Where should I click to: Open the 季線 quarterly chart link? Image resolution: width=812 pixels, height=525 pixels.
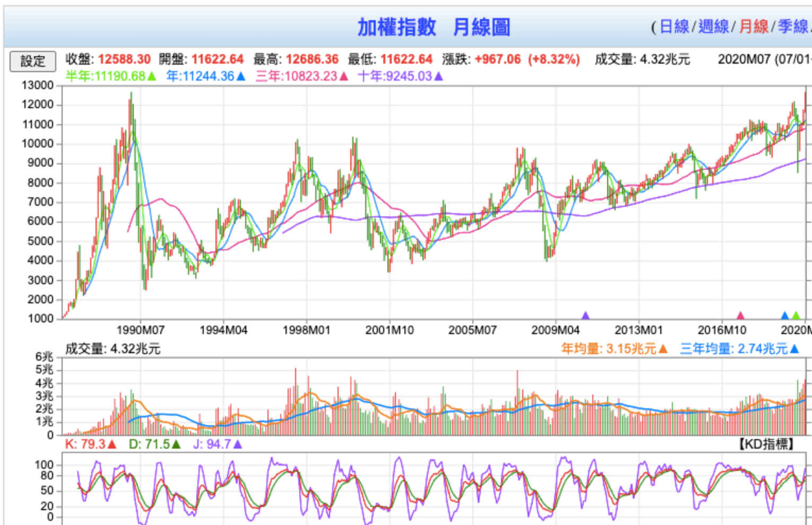(x=792, y=27)
